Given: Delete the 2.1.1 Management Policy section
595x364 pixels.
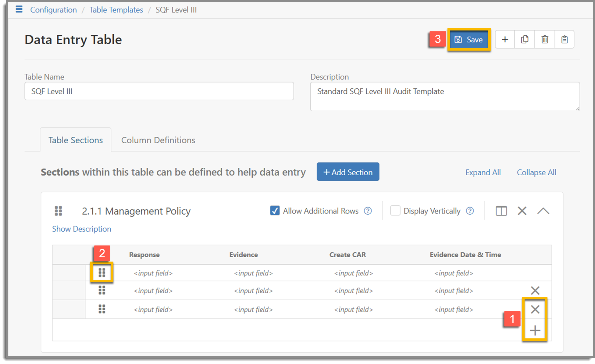Looking at the screenshot, I should pos(522,211).
